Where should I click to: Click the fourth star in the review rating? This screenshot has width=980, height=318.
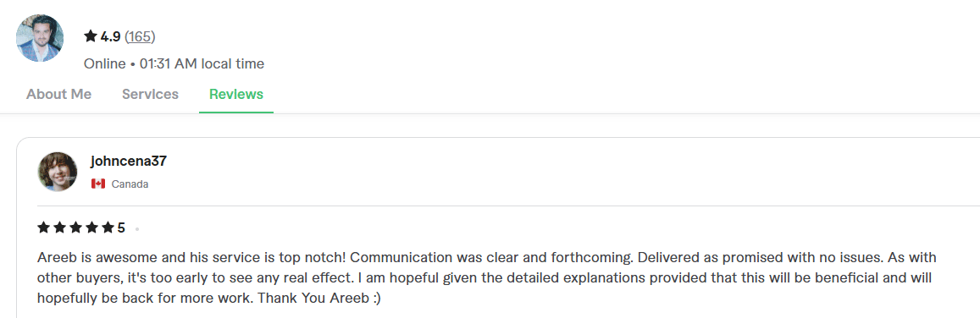pyautogui.click(x=92, y=227)
